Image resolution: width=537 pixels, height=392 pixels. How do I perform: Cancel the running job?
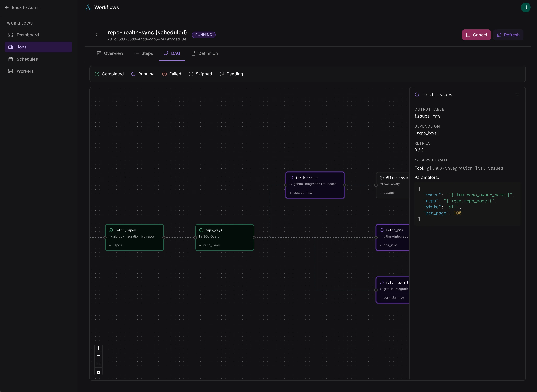476,35
